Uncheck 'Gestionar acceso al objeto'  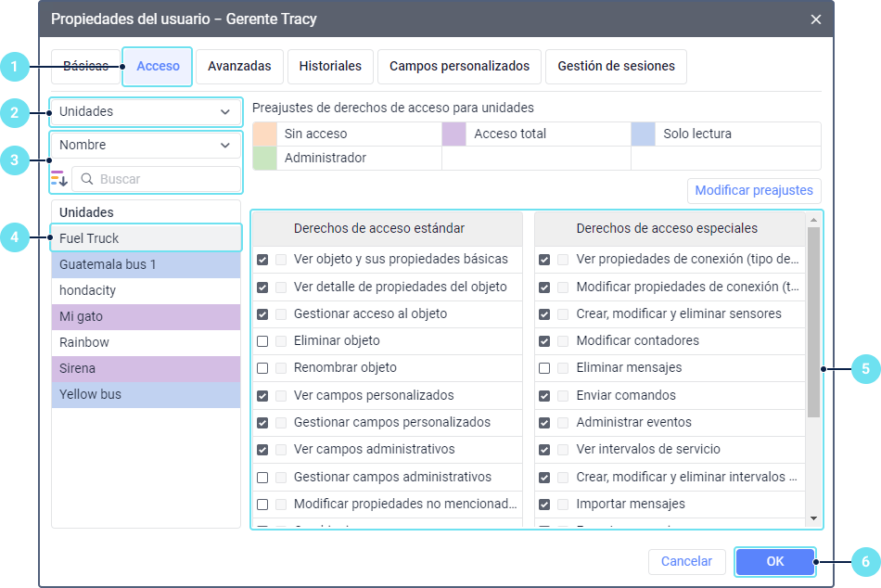[262, 314]
